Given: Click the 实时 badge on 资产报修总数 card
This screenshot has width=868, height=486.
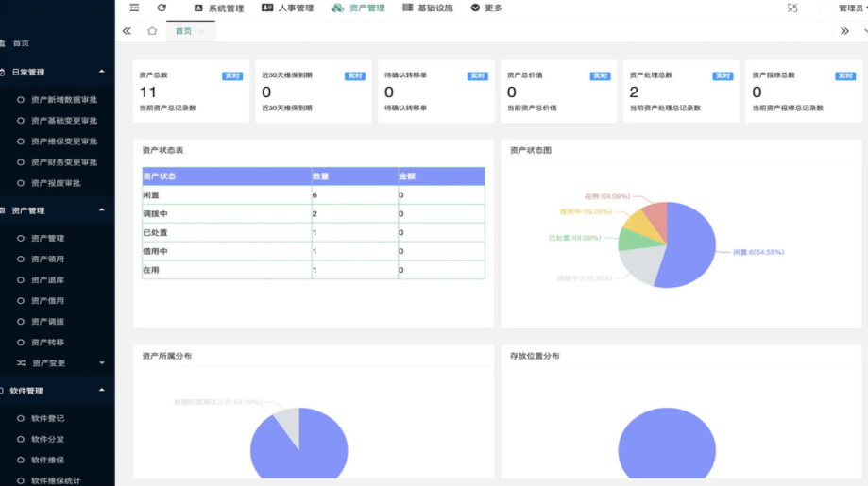Looking at the screenshot, I should coord(845,75).
